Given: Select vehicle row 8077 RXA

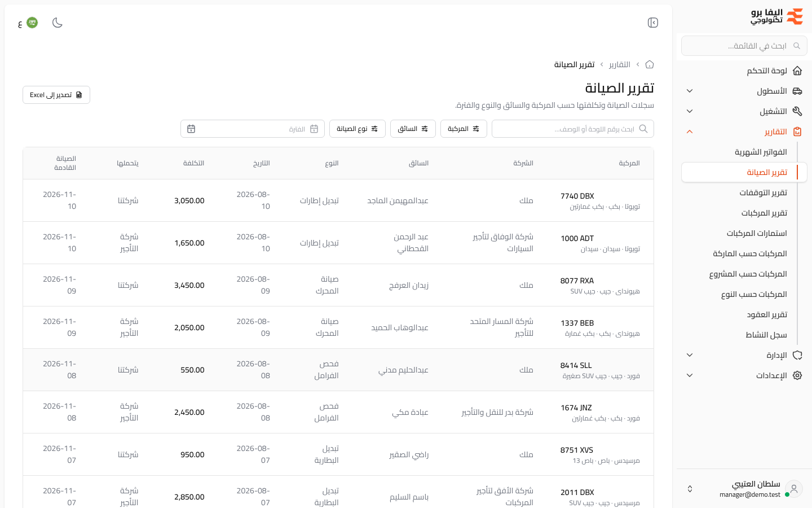Looking at the screenshot, I should (x=338, y=285).
